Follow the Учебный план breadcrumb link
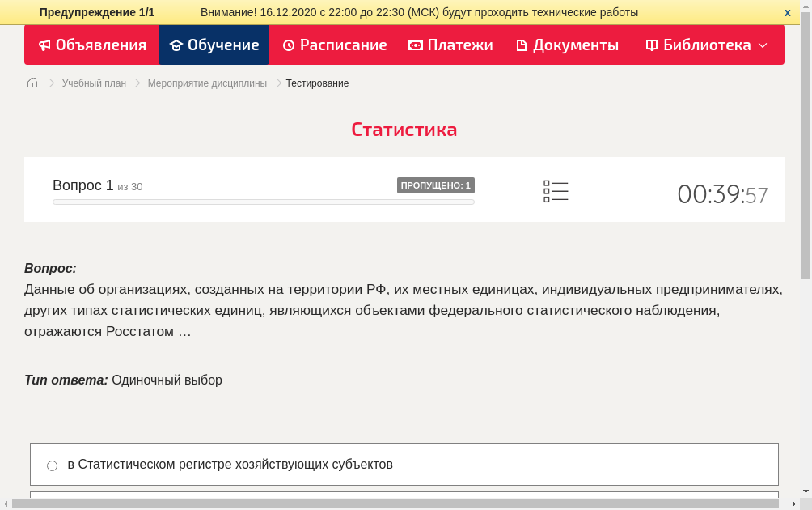812x510 pixels. click(x=94, y=83)
